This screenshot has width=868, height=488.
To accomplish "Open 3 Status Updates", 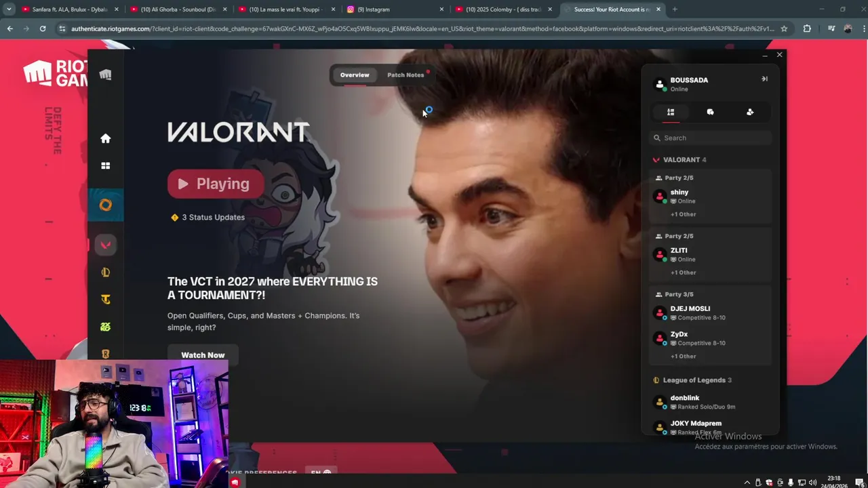I will [x=208, y=218].
